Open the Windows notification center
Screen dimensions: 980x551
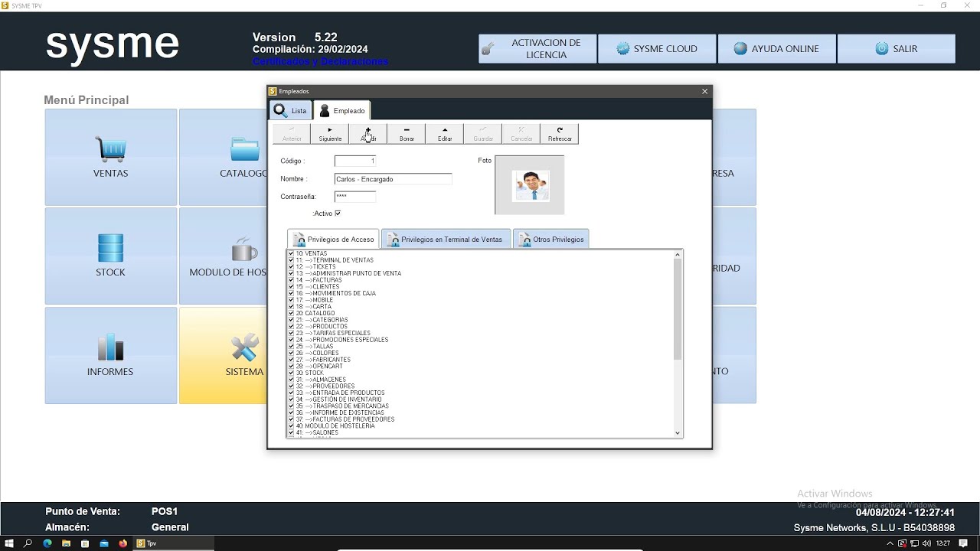[963, 543]
